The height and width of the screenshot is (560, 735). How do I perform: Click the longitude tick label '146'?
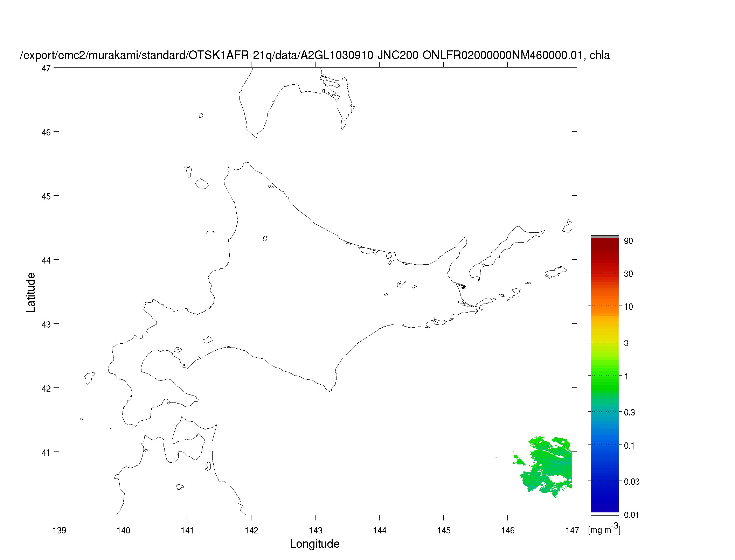pyautogui.click(x=508, y=531)
